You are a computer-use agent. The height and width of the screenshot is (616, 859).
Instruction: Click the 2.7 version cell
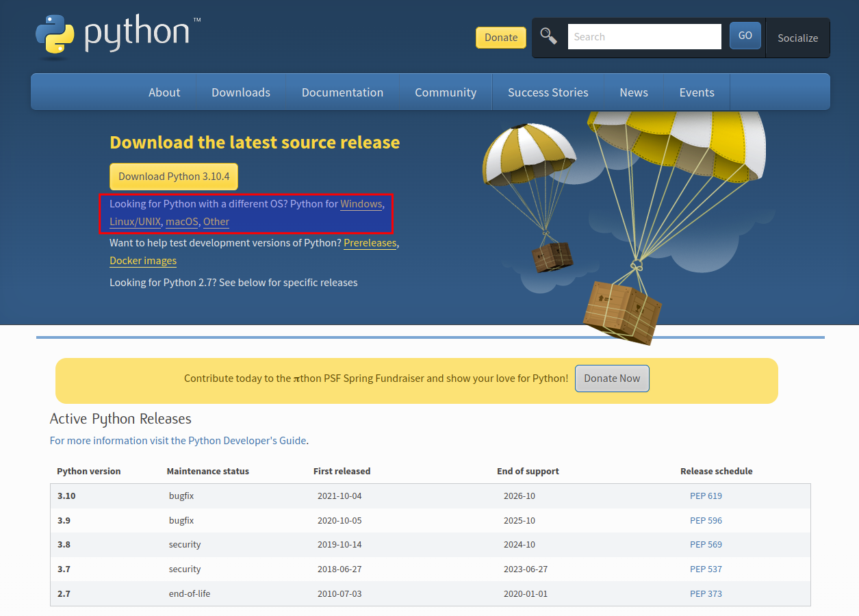pyautogui.click(x=64, y=594)
